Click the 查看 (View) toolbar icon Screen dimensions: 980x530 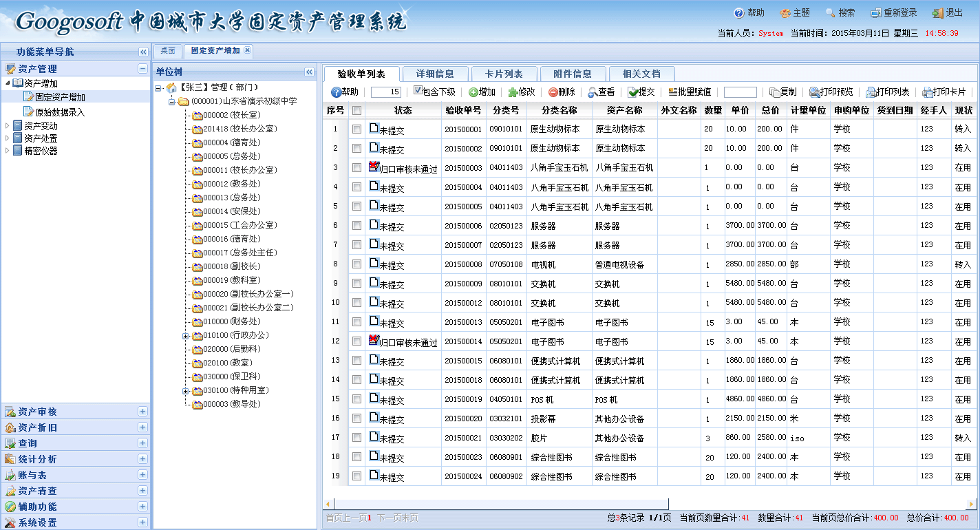[x=593, y=92]
